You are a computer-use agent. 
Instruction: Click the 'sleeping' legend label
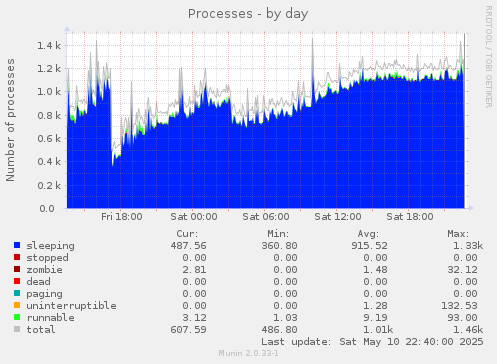(51, 246)
